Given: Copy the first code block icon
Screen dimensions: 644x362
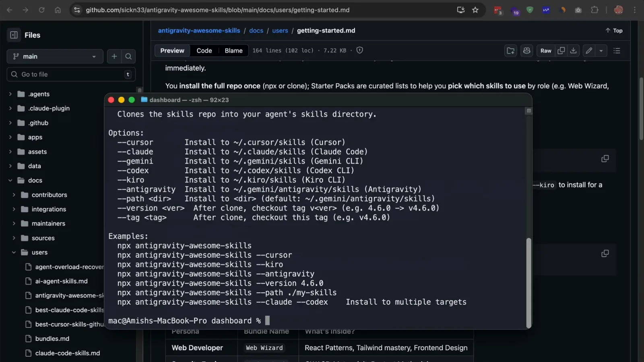Looking at the screenshot, I should (x=605, y=159).
